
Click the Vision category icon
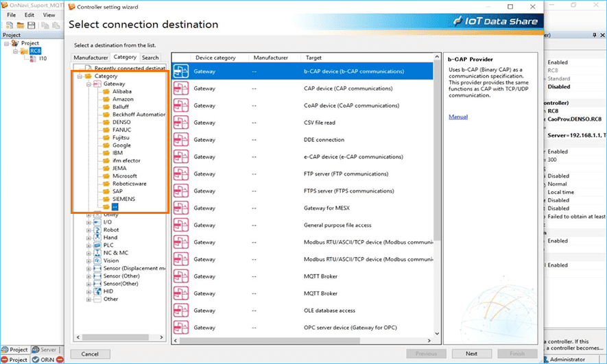pyautogui.click(x=97, y=260)
